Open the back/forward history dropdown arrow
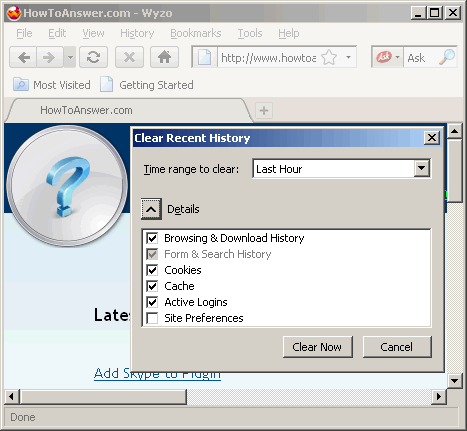 pyautogui.click(x=70, y=57)
